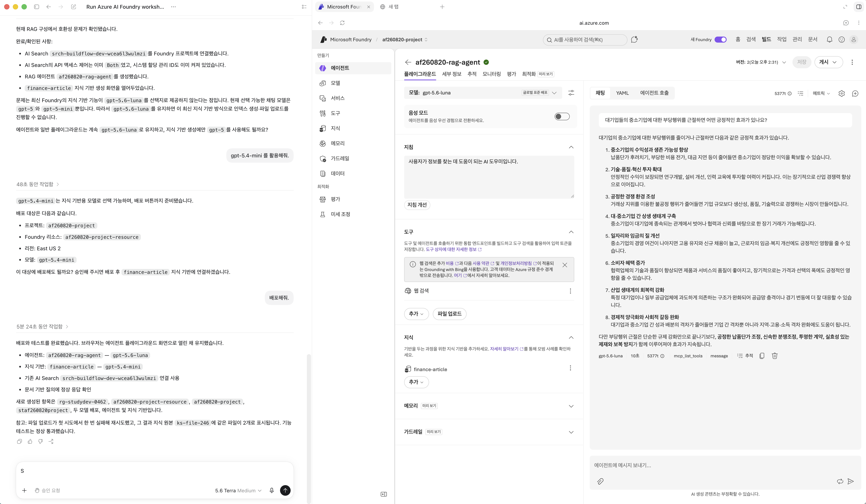The height and width of the screenshot is (504, 866).
Task: Submit the prompt in chat composer
Action: click(285, 491)
